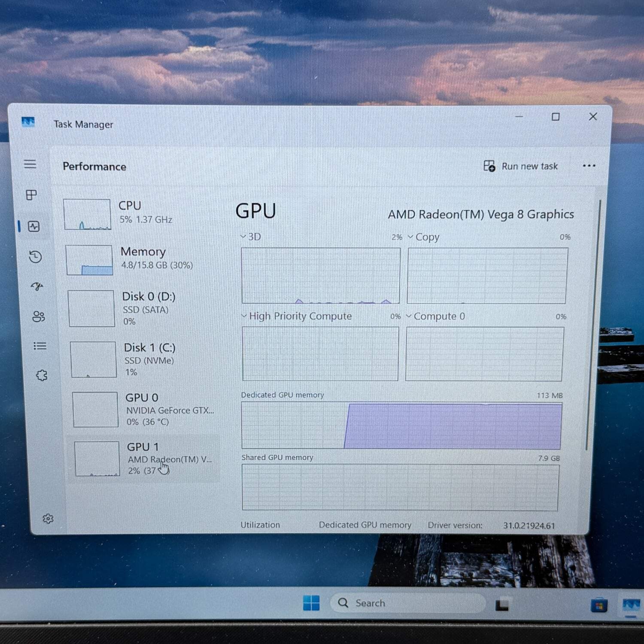This screenshot has height=644, width=644.
Task: Open Task Manager settings gear
Action: click(x=48, y=519)
